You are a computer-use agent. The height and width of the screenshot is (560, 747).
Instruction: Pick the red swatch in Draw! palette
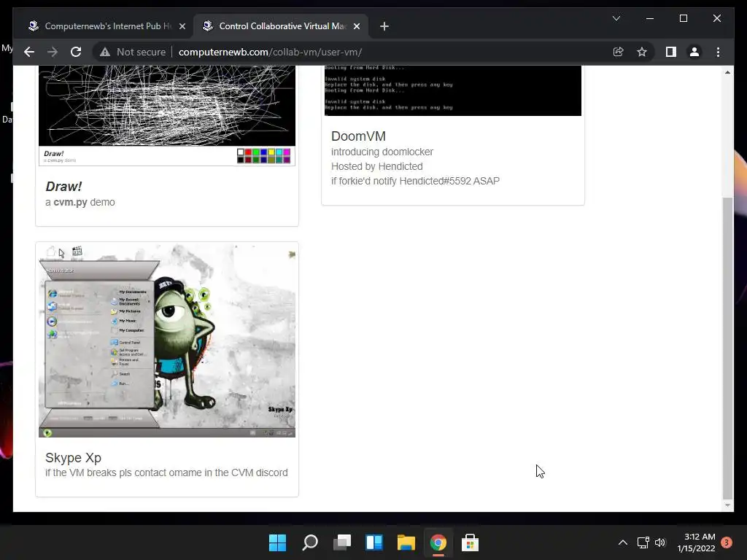click(248, 152)
